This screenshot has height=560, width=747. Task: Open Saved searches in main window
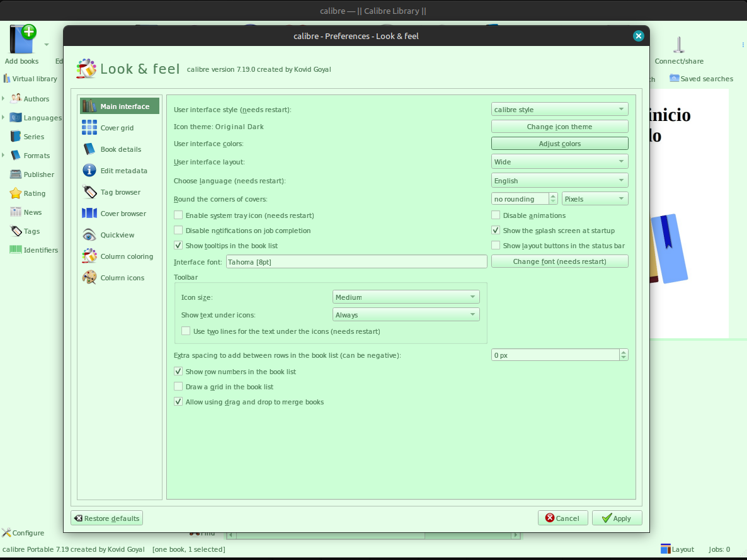[701, 79]
